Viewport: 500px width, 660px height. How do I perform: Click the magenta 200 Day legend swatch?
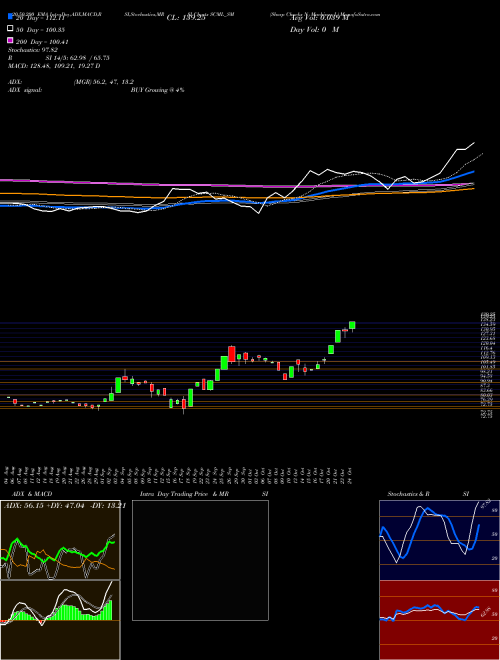coord(10,40)
